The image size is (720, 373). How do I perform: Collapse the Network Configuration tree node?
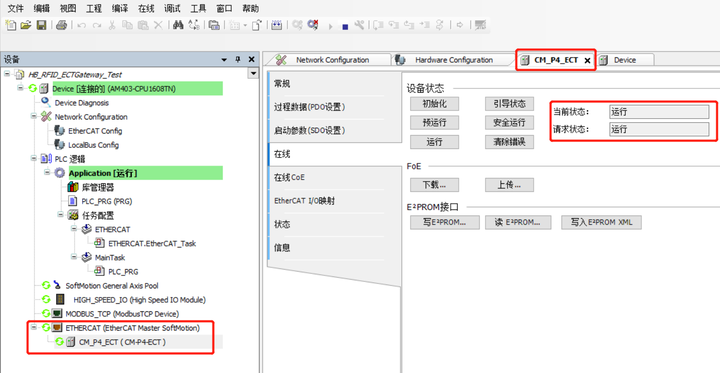(34, 116)
